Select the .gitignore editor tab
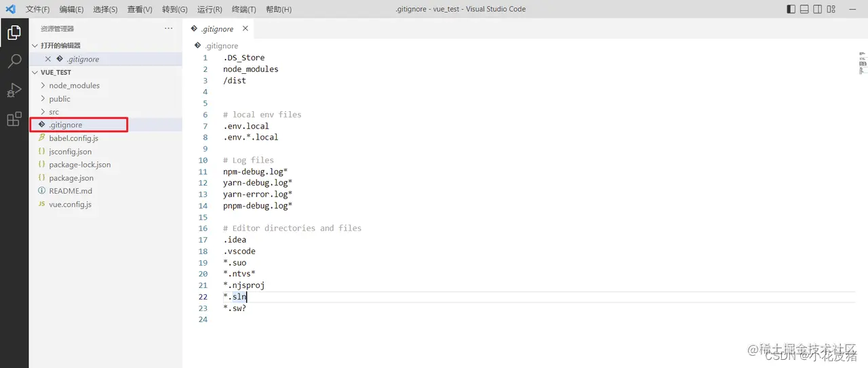The image size is (868, 368). pos(218,28)
